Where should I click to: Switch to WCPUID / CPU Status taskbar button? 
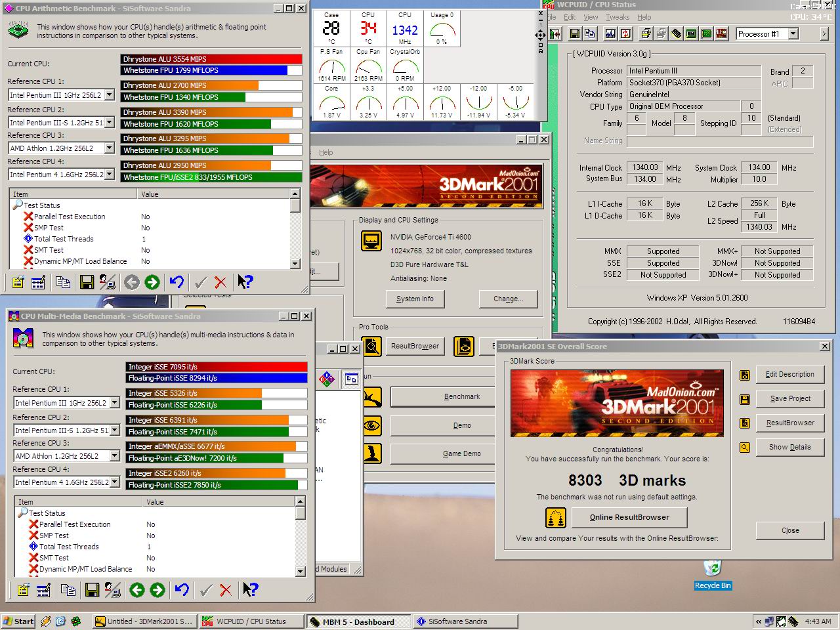[x=251, y=621]
